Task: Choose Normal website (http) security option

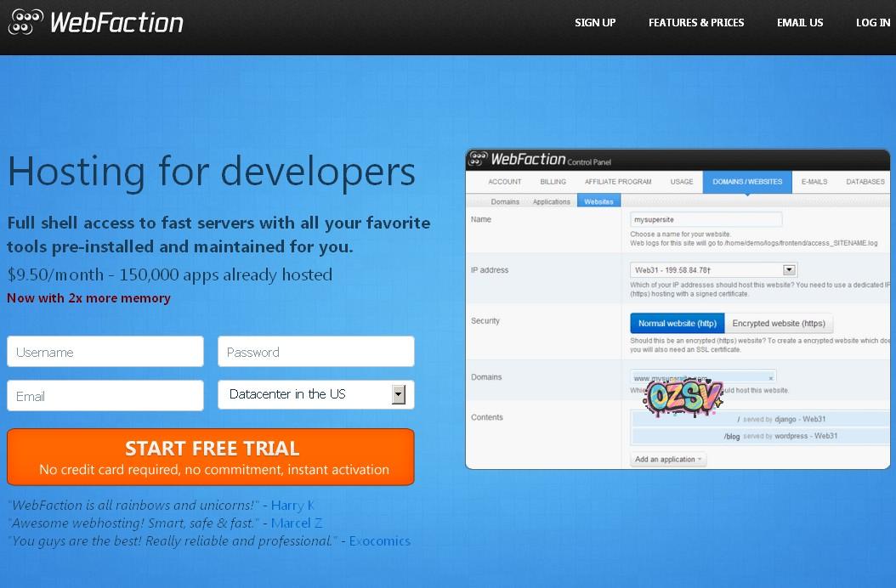Action: (678, 324)
